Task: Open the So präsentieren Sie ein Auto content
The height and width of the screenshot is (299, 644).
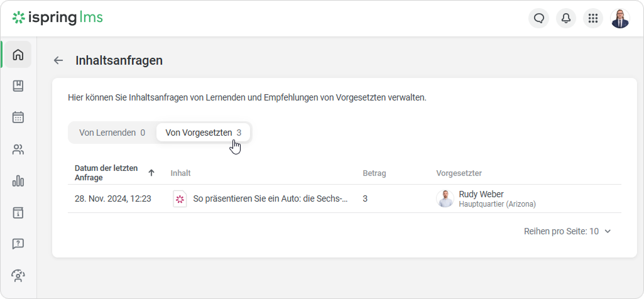Action: [x=270, y=198]
